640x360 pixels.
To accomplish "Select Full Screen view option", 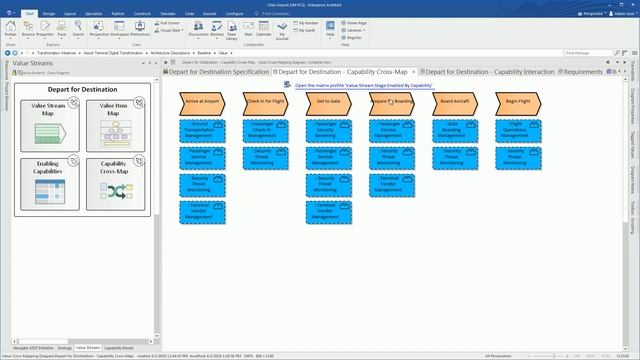I will [x=167, y=23].
